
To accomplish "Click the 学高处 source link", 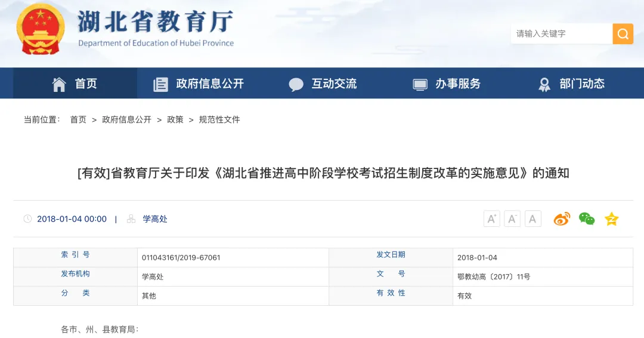I will tap(155, 219).
